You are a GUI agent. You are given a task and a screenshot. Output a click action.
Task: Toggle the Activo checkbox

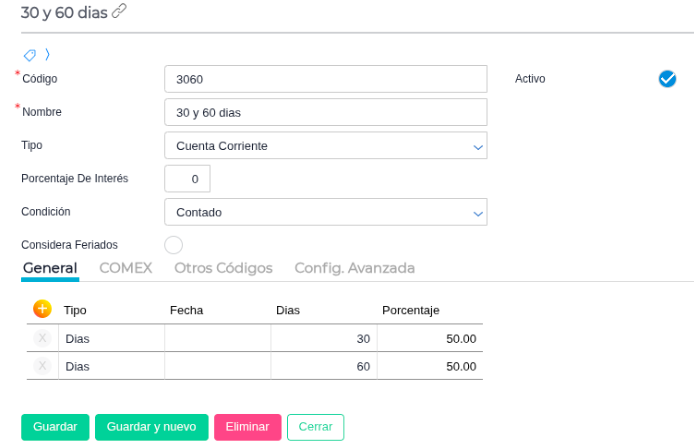pyautogui.click(x=667, y=79)
